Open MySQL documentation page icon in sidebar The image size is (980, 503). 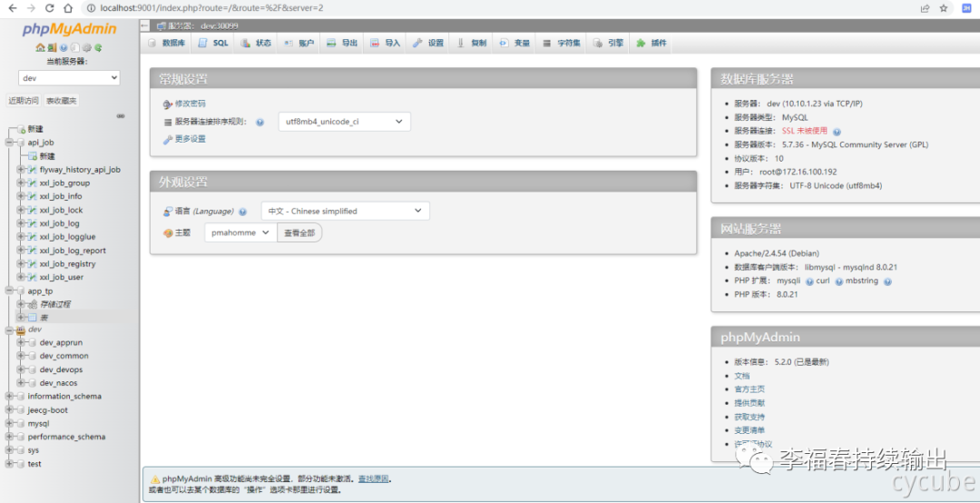click(x=75, y=47)
